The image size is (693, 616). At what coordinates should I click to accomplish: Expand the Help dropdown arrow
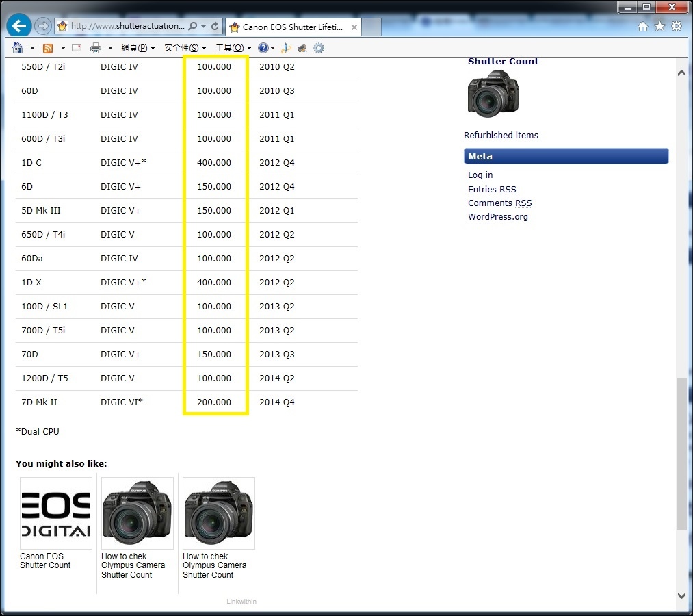click(273, 48)
